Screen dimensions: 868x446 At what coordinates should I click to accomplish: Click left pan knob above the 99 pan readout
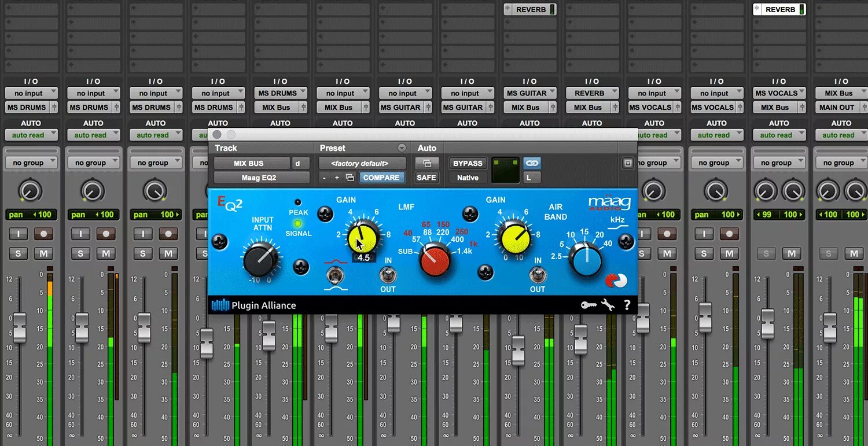[x=766, y=191]
